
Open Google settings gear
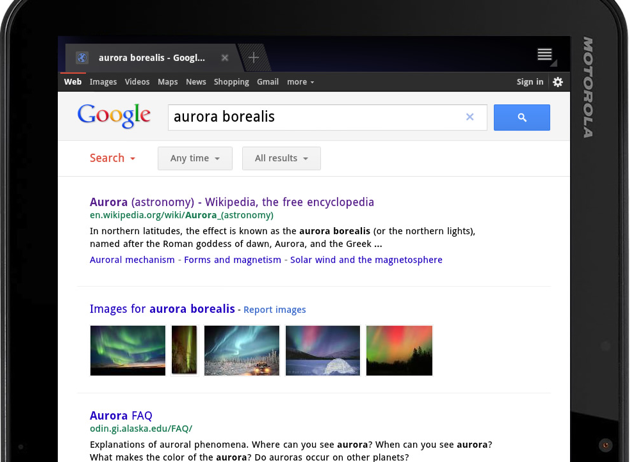pos(558,82)
